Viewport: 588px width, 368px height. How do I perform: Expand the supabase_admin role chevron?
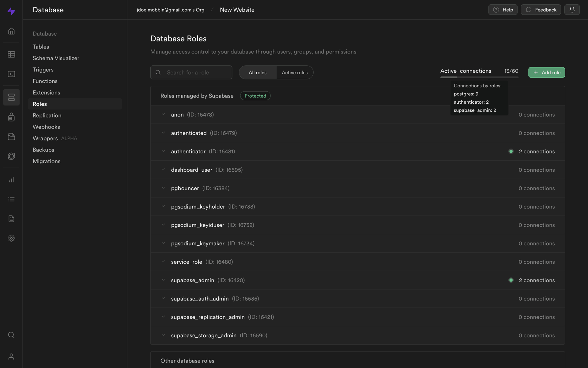(163, 280)
